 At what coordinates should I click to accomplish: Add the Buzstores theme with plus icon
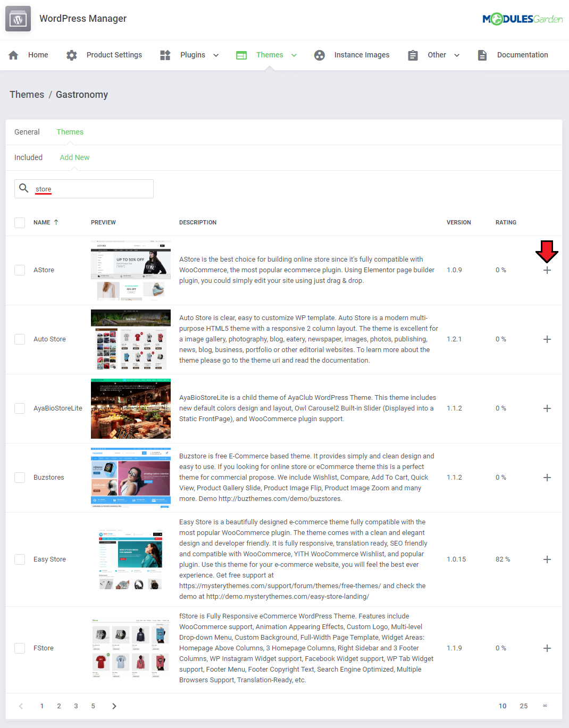pyautogui.click(x=547, y=478)
